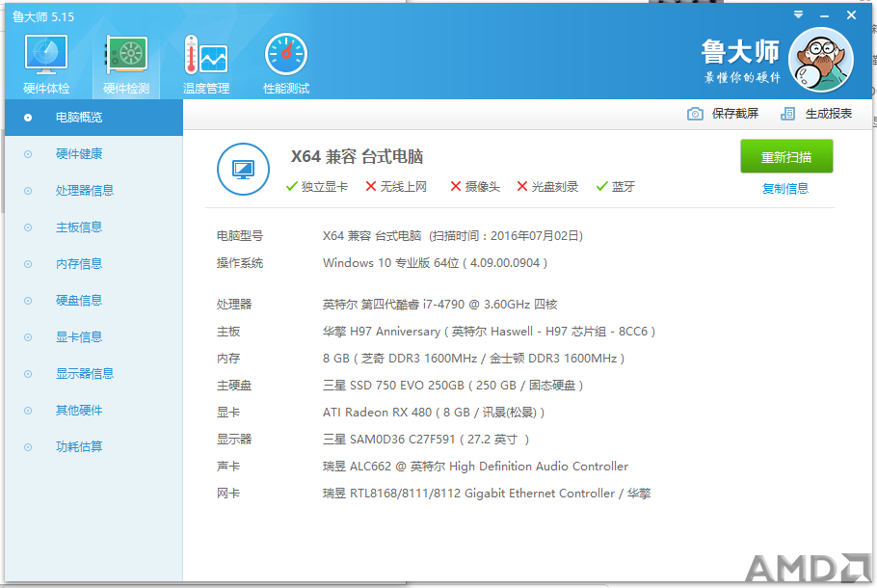The height and width of the screenshot is (588, 877).
Task: Open the title bar dropdown menu arrow
Action: [798, 15]
